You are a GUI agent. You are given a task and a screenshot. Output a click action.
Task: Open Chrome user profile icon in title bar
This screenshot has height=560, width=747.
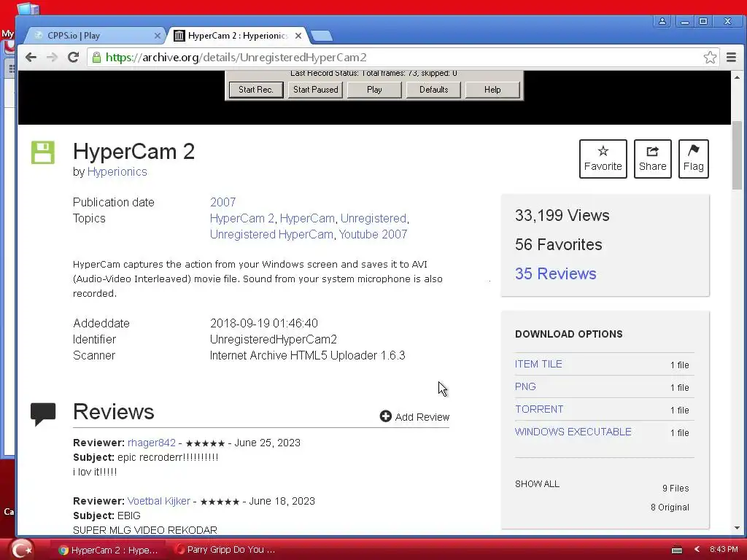(662, 21)
